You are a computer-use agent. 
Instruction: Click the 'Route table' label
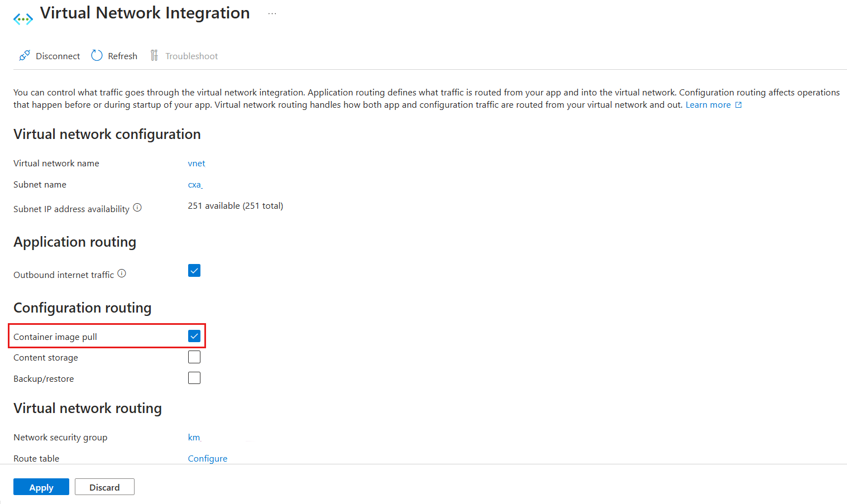pyautogui.click(x=36, y=458)
